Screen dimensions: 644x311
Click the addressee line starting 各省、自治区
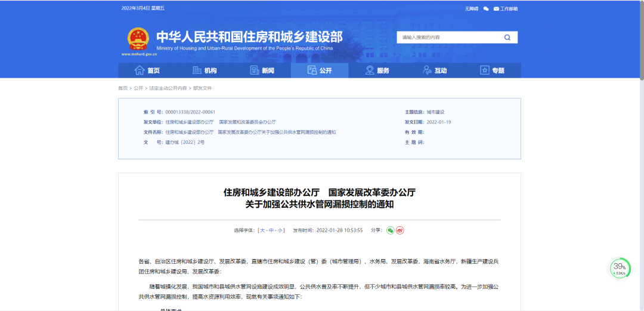point(320,266)
